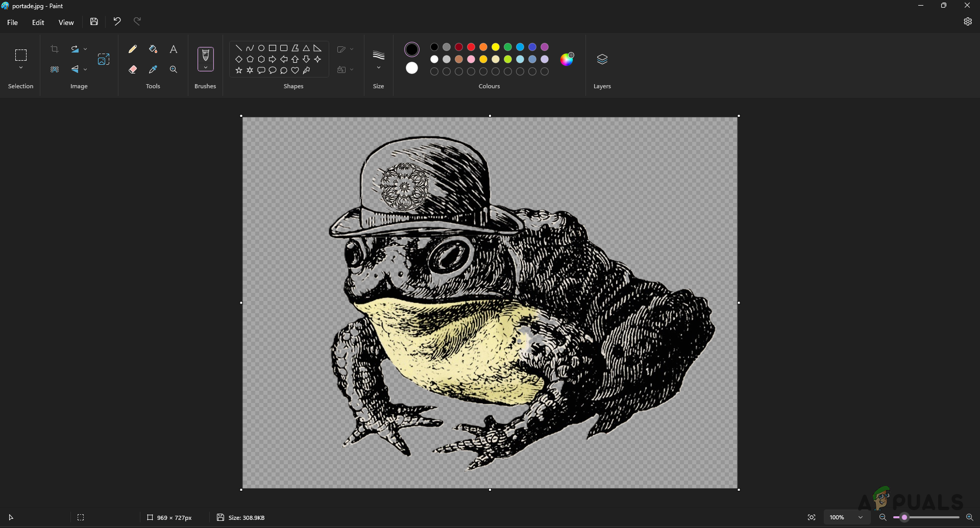980x528 pixels.
Task: Select the Colour picker eyedropper tool
Action: [x=153, y=69]
